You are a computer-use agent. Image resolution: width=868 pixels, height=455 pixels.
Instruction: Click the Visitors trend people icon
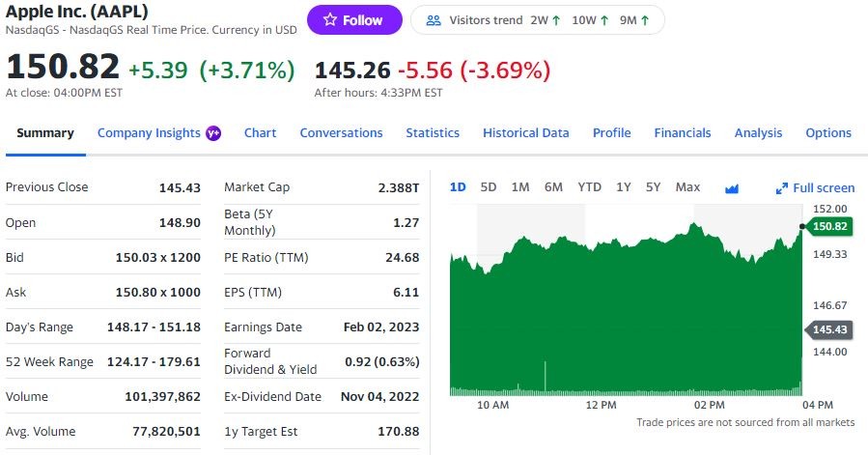[434, 20]
